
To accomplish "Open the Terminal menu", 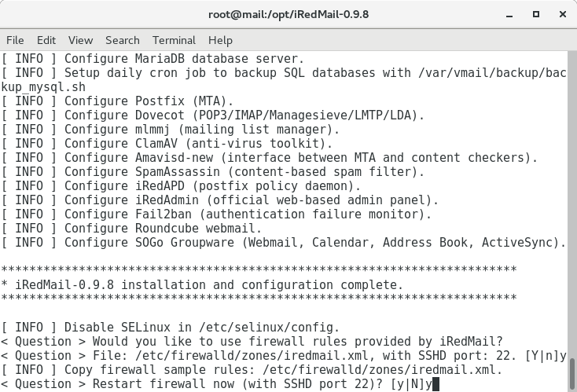I will click(174, 40).
